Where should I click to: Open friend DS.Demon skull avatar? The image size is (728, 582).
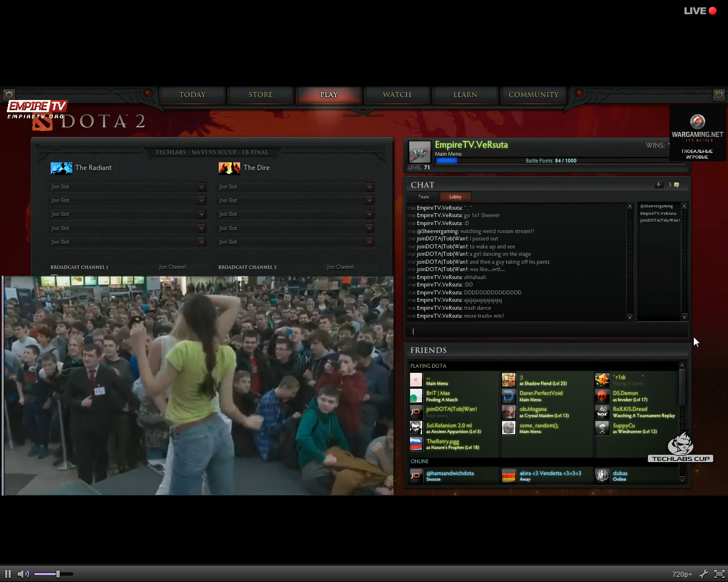(602, 396)
